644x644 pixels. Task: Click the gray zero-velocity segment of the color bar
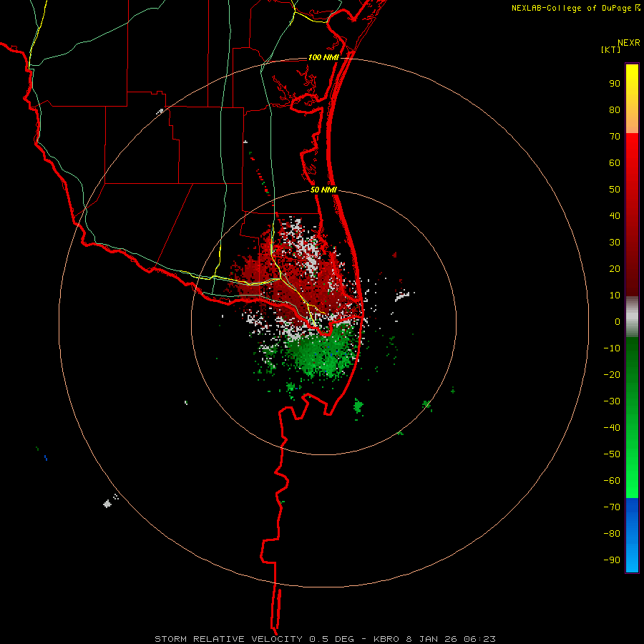[x=632, y=317]
